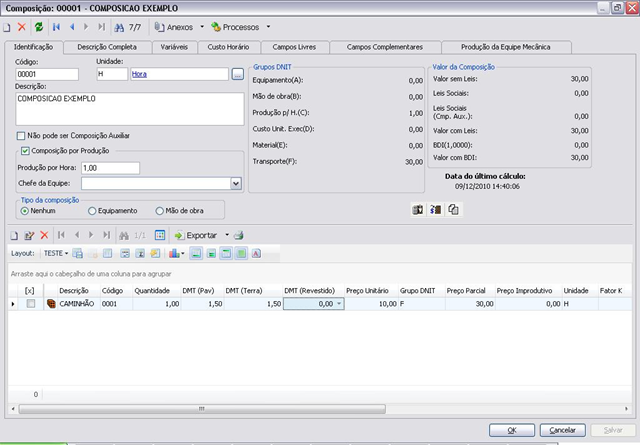Viewport: 640px width, 445px height.
Task: Expand Exportar dropdown arrow
Action: pyautogui.click(x=227, y=235)
